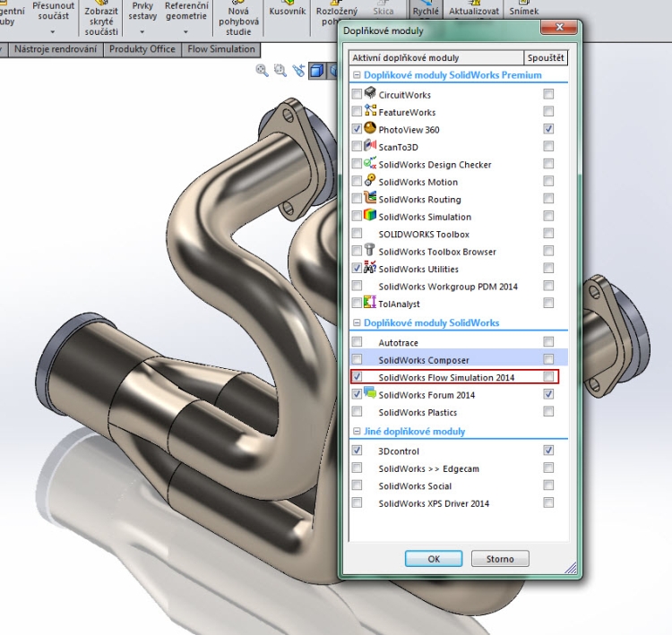This screenshot has width=672, height=635.
Task: Uncheck PhotoView 360 start-up checkbox
Action: 548,129
